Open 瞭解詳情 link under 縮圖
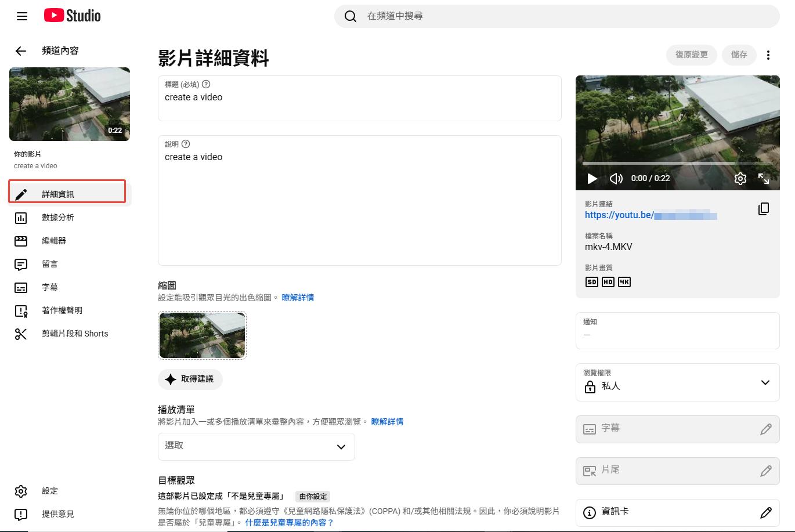Screen dimensions: 795x532 click(x=298, y=298)
